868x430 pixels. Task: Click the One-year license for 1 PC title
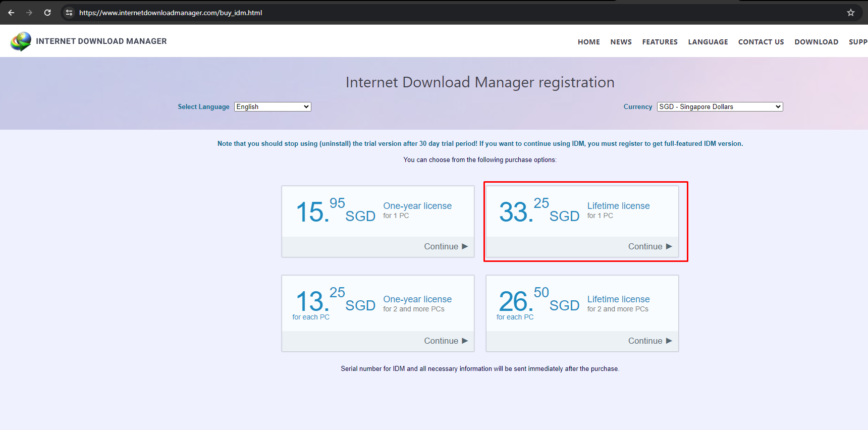417,206
